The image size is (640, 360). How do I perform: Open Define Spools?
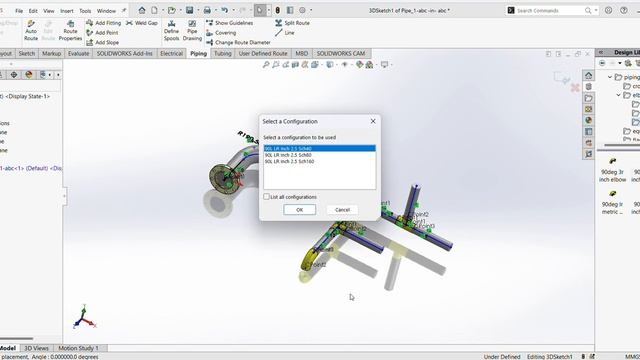(171, 31)
